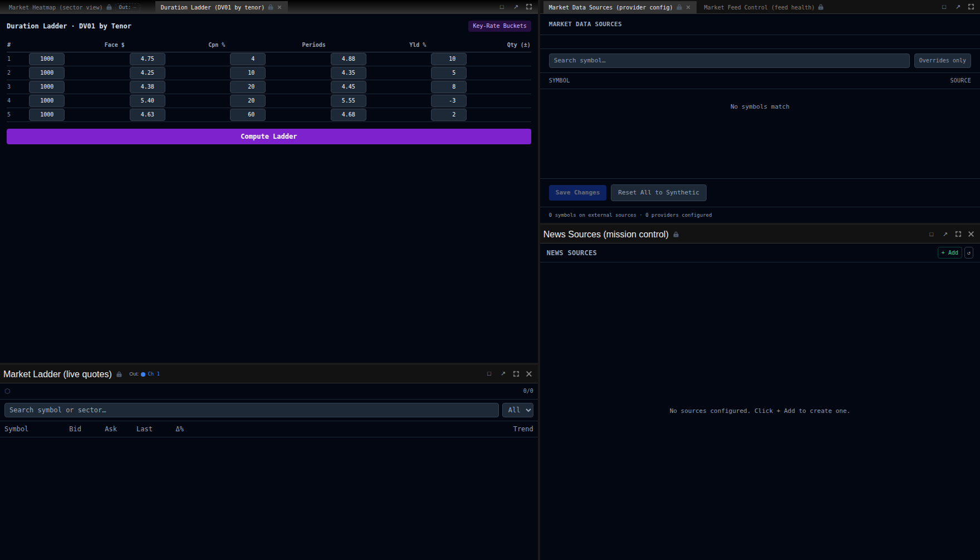The height and width of the screenshot is (560, 980).
Task: Toggle fullscreen for the News Sources panel
Action: 958,235
